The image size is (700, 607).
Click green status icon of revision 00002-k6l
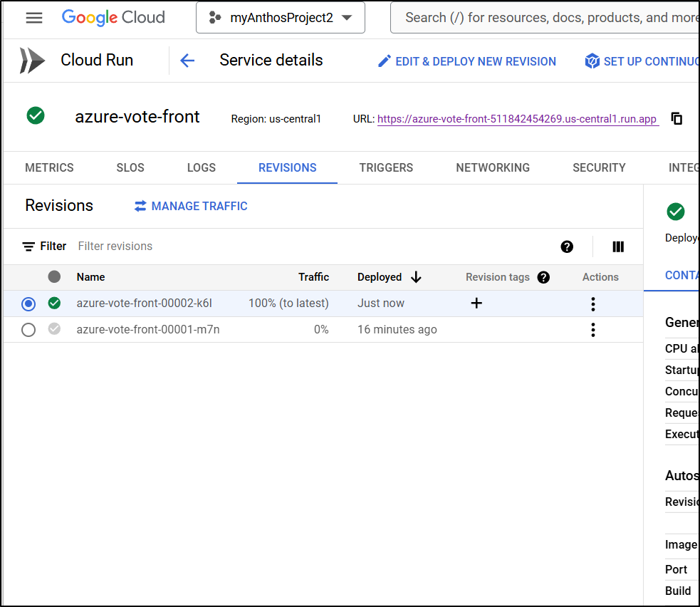[54, 303]
